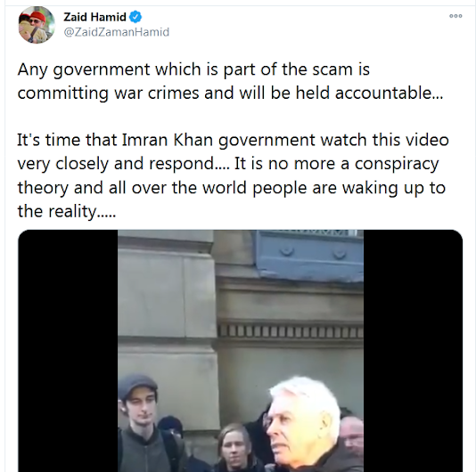
Task: Click the "committing war crimes" text line
Action: coord(230,93)
